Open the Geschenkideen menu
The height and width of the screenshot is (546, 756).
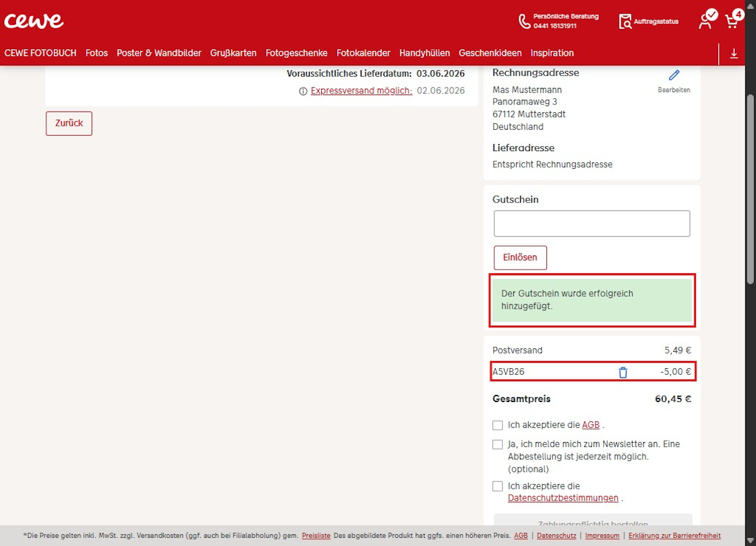tap(490, 53)
